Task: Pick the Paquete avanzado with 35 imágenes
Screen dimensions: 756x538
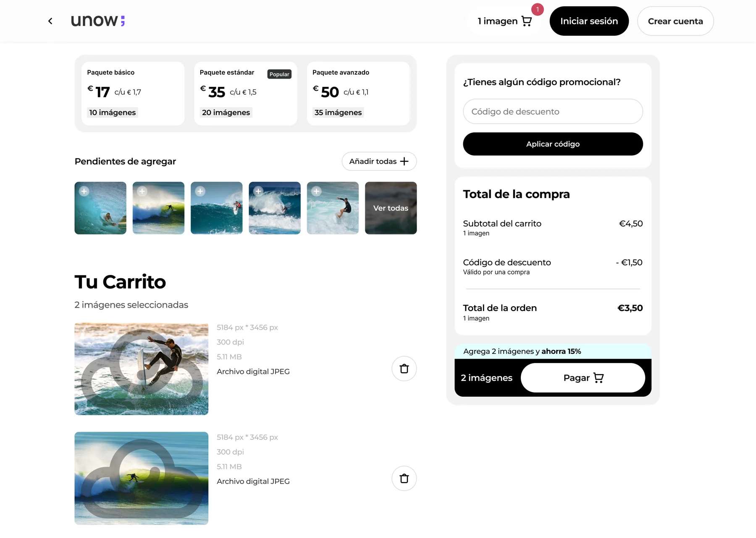Action: [358, 93]
